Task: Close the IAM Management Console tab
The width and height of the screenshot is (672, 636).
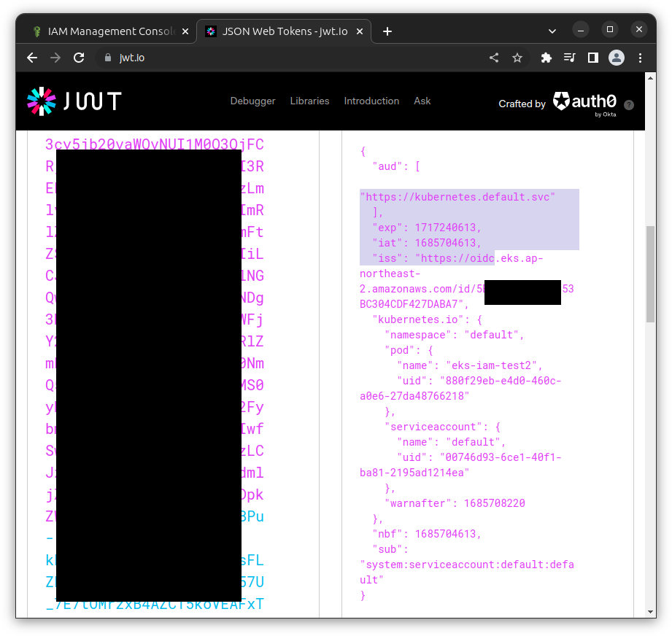Action: pyautogui.click(x=185, y=31)
